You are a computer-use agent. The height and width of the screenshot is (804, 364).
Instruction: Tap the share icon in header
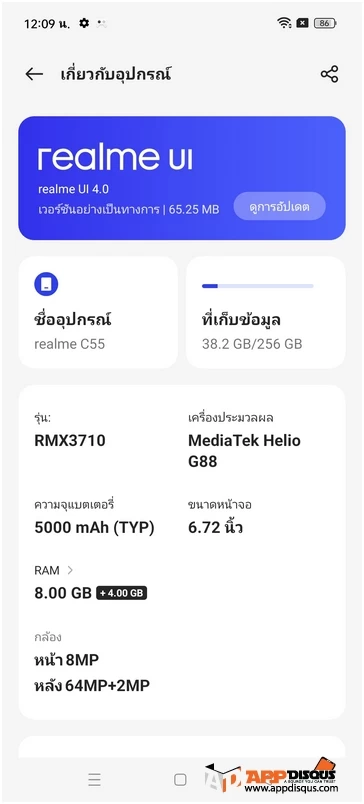tap(329, 74)
